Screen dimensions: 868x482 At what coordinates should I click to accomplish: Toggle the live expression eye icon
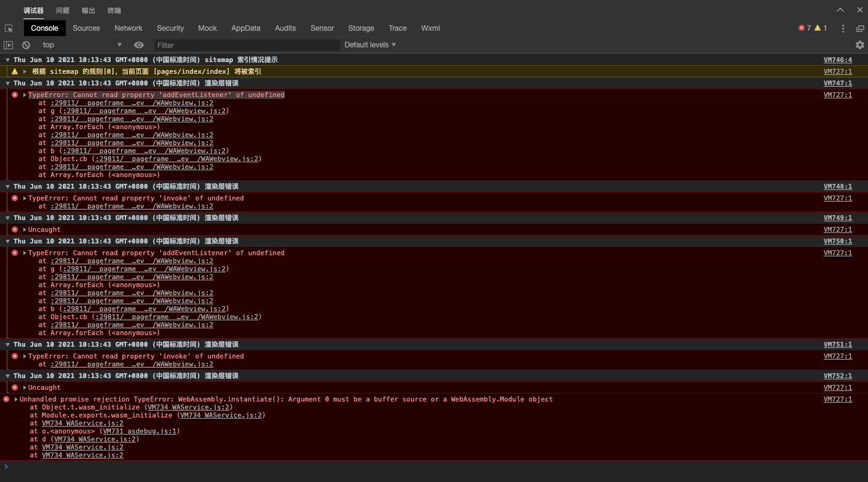[x=139, y=45]
